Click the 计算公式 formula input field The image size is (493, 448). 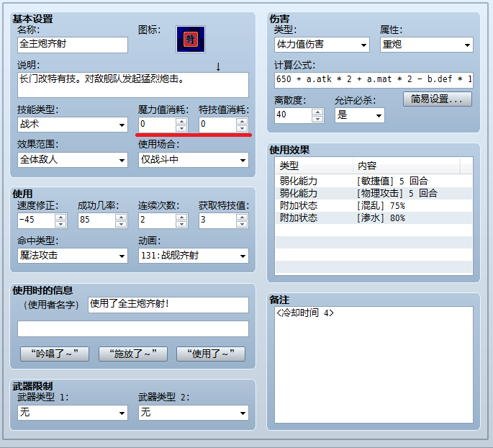coord(374,80)
